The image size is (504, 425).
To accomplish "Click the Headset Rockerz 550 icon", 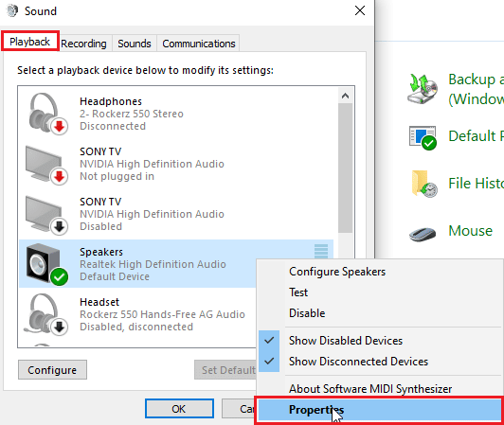I will [x=46, y=315].
